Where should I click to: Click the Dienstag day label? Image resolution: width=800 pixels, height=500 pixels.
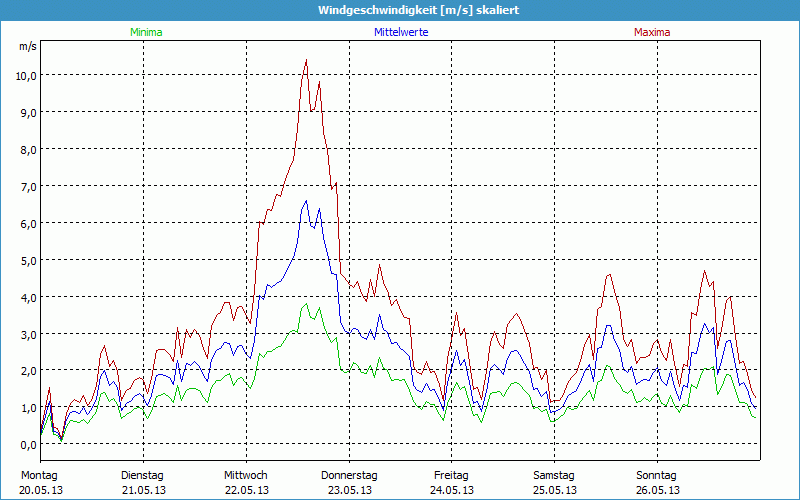coord(142,476)
